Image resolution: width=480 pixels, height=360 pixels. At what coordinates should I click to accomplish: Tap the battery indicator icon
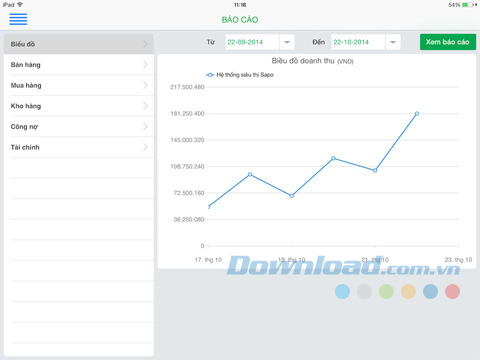[x=468, y=5]
